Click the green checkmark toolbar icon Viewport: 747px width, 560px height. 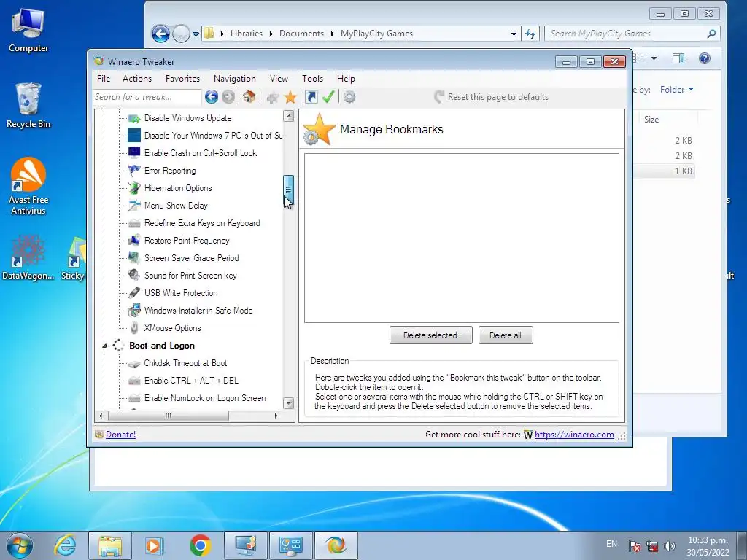(328, 97)
